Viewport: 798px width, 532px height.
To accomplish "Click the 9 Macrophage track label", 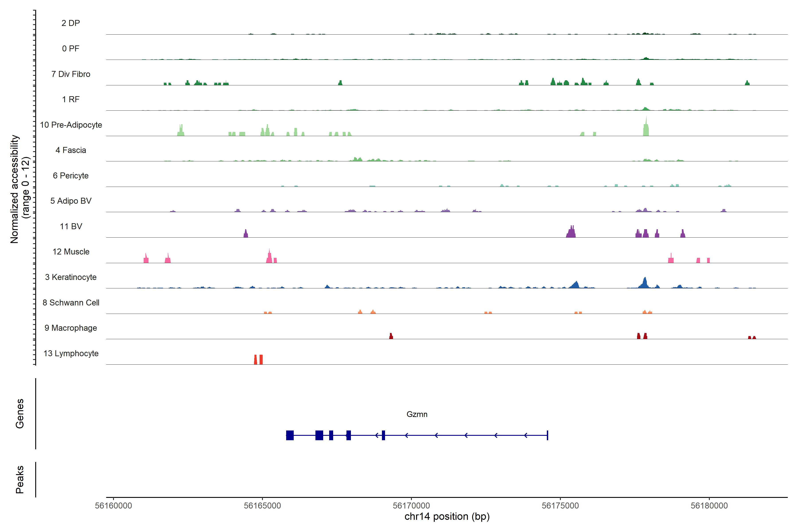I will coord(71,328).
